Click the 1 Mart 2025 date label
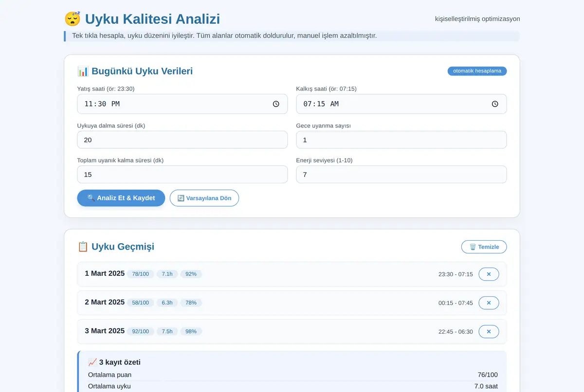 (x=105, y=274)
